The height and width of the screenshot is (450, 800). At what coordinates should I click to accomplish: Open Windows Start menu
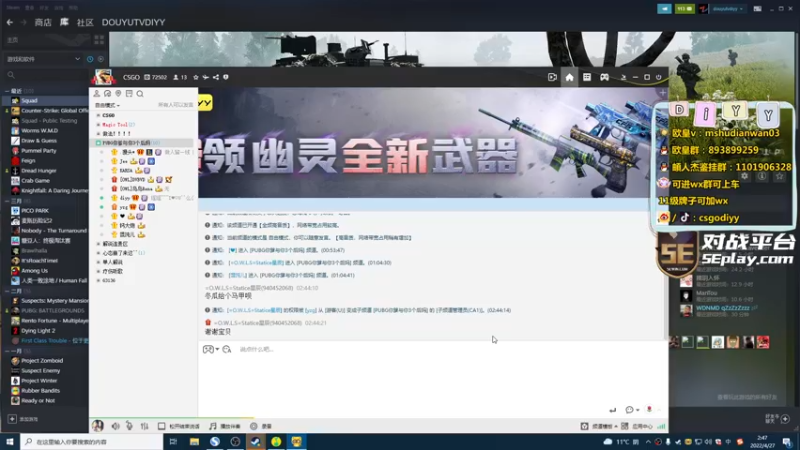click(x=10, y=441)
